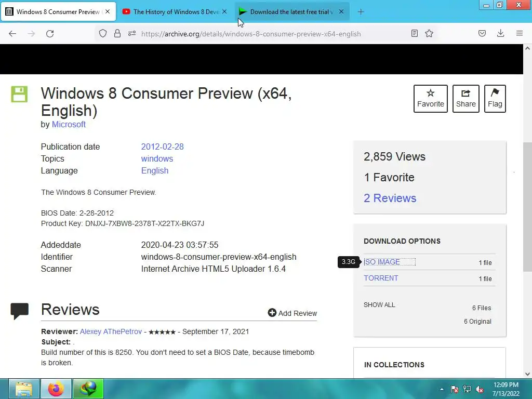The image size is (532, 399).
Task: Jump to 2 Reviews link
Action: (x=390, y=198)
